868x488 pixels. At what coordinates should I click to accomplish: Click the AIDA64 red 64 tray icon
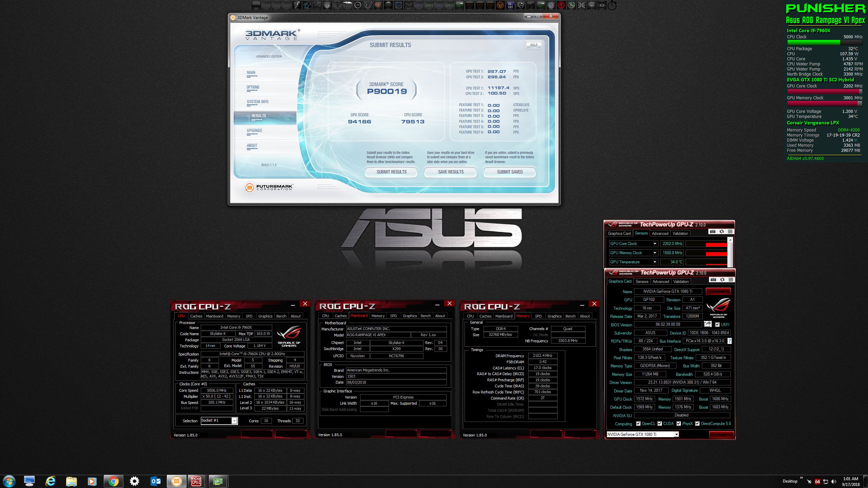point(817,482)
